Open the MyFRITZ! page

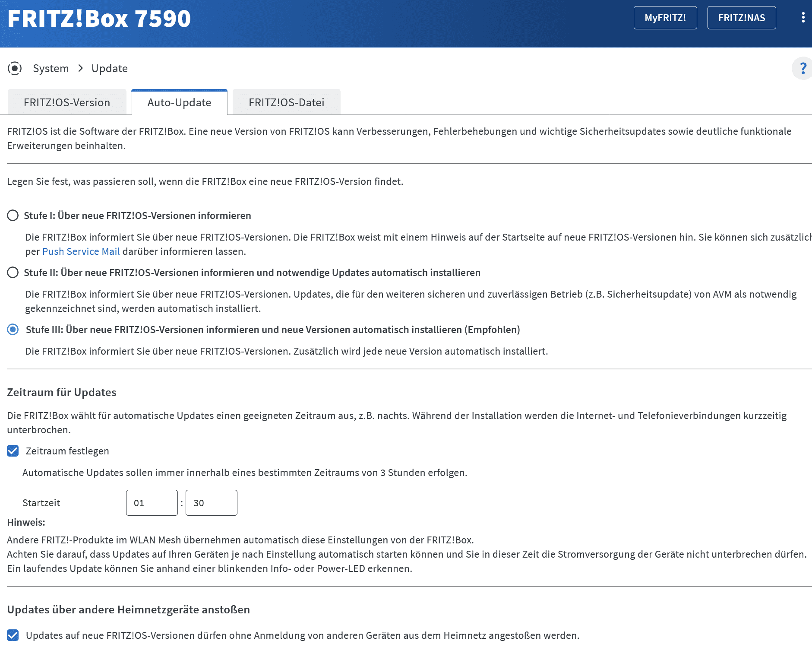coord(665,18)
